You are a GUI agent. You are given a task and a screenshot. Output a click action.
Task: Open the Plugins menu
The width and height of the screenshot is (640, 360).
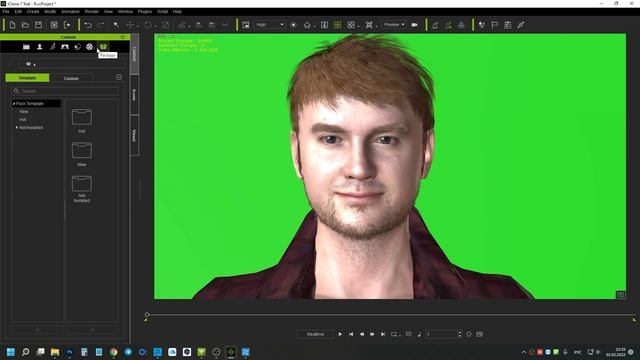[x=145, y=11]
